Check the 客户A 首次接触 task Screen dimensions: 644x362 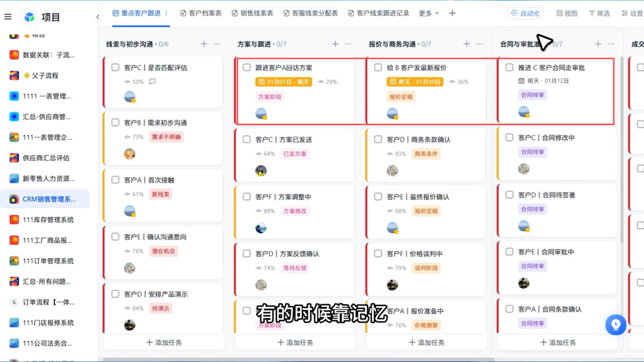(115, 179)
